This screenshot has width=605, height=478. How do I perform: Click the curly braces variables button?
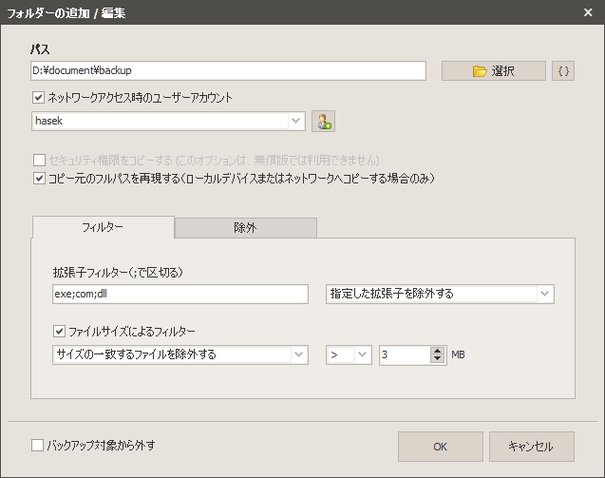coord(564,71)
